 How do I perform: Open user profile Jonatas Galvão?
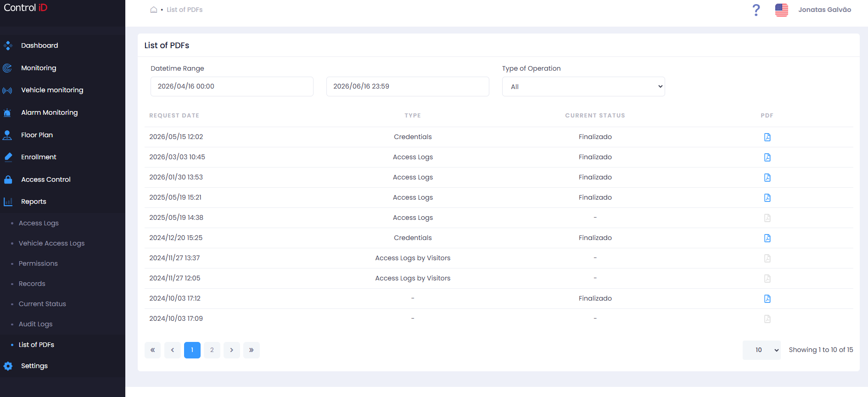[824, 10]
